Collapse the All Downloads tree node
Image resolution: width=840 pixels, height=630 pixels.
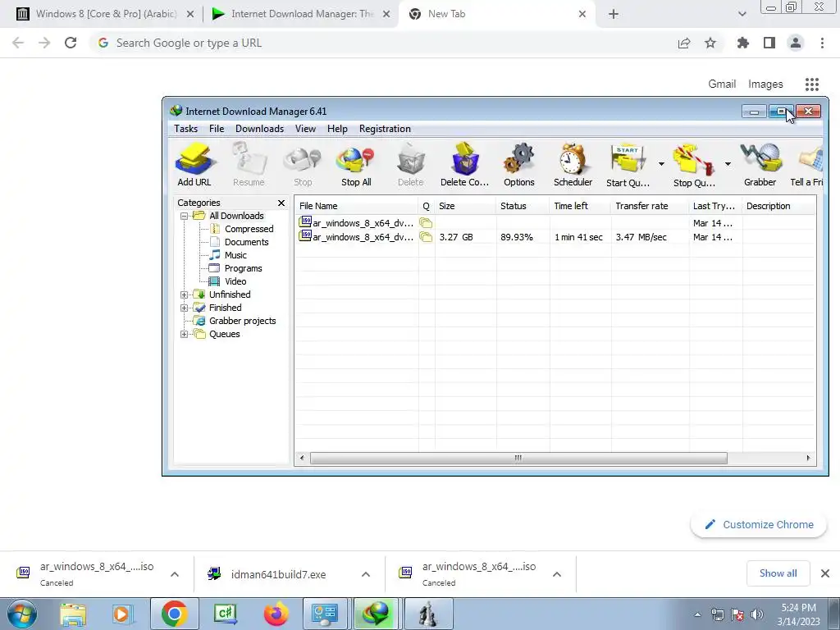pyautogui.click(x=185, y=217)
